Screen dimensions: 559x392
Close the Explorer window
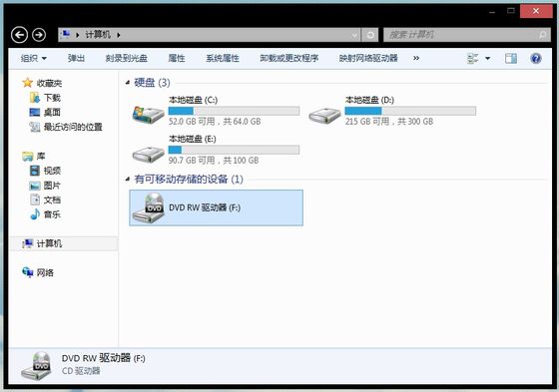coord(536,11)
